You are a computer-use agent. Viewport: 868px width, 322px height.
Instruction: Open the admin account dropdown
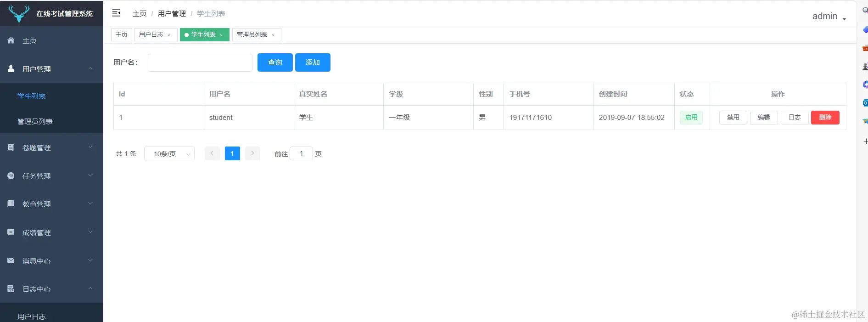coord(829,17)
